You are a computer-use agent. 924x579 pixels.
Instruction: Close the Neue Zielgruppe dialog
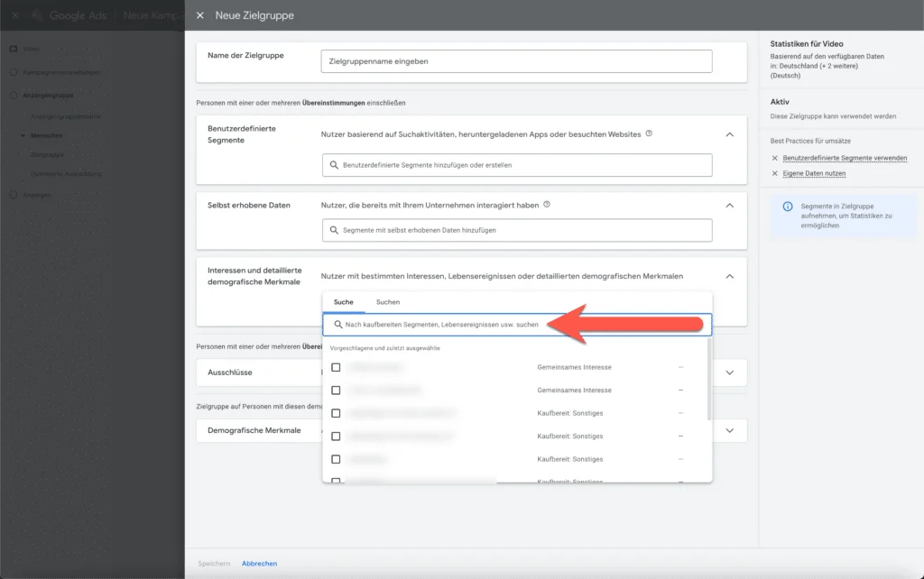click(200, 15)
